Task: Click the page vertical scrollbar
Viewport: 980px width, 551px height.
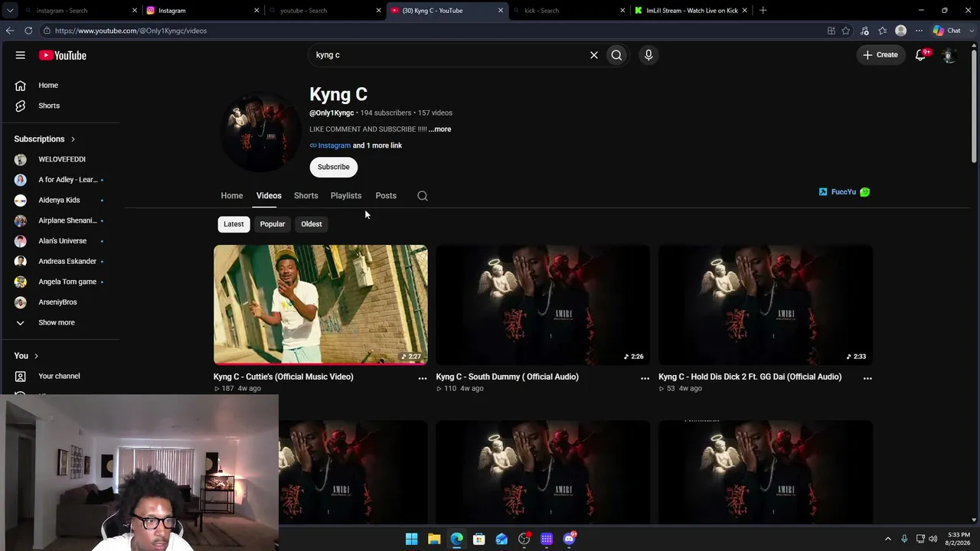Action: click(x=974, y=107)
